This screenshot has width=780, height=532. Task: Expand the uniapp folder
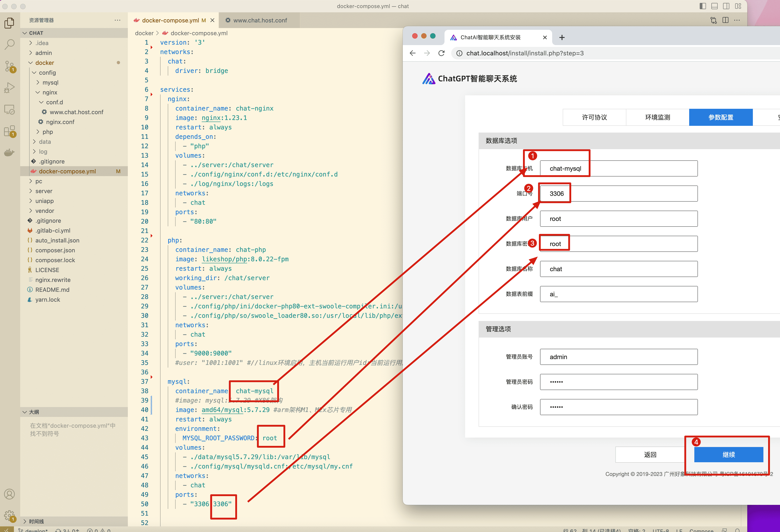(x=74, y=201)
